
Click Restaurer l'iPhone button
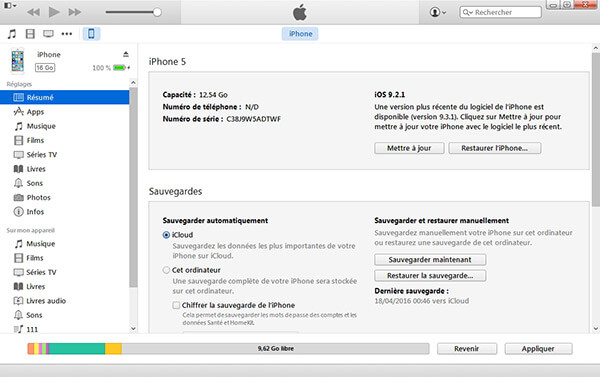(494, 148)
